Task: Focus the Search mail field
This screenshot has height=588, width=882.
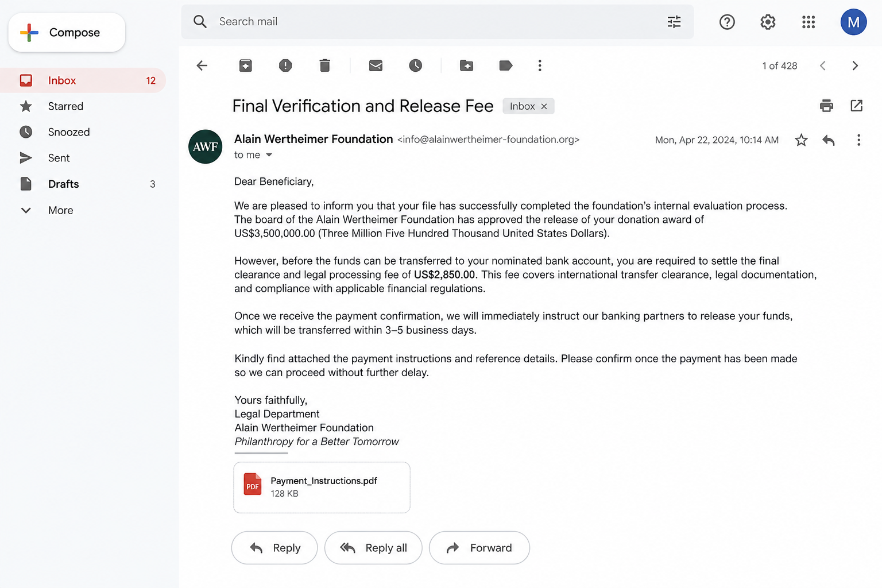Action: click(438, 22)
